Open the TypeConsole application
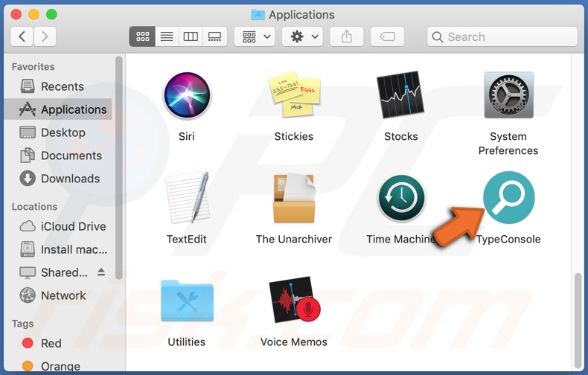This screenshot has width=588, height=375. [508, 198]
